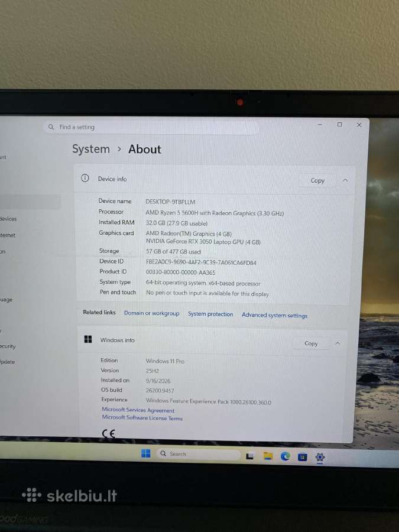Viewport: 399px width, 532px height.
Task: Click the OS build number value
Action: 160,391
